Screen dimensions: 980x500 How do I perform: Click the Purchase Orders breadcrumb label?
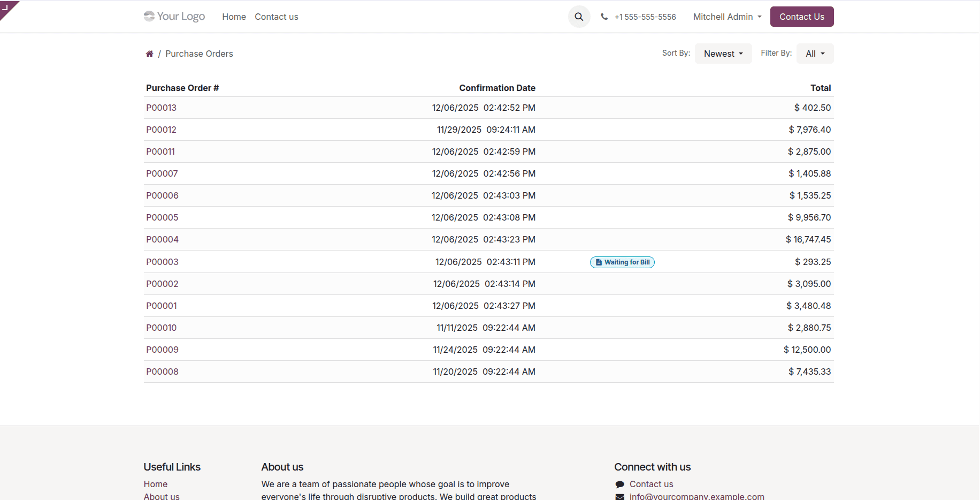(x=199, y=54)
